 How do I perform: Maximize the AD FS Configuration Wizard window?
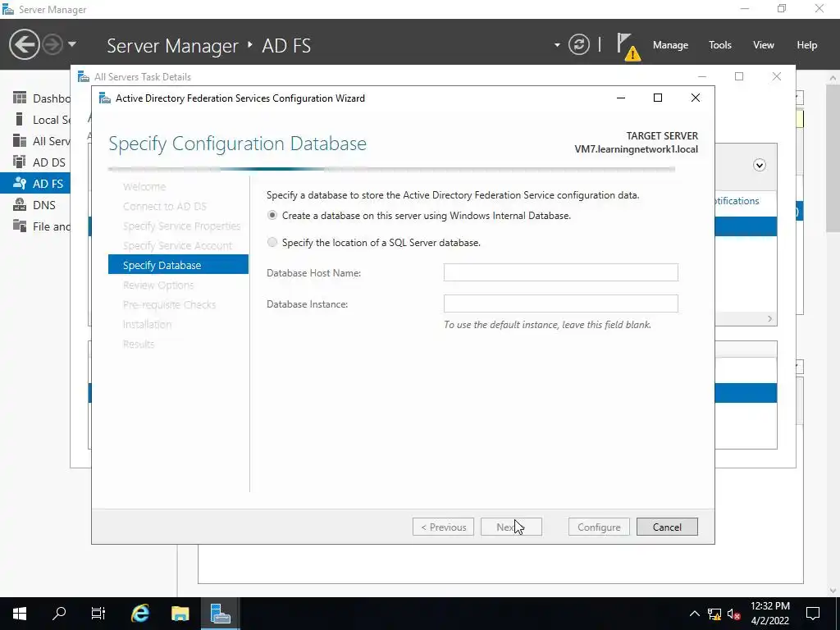pyautogui.click(x=658, y=98)
